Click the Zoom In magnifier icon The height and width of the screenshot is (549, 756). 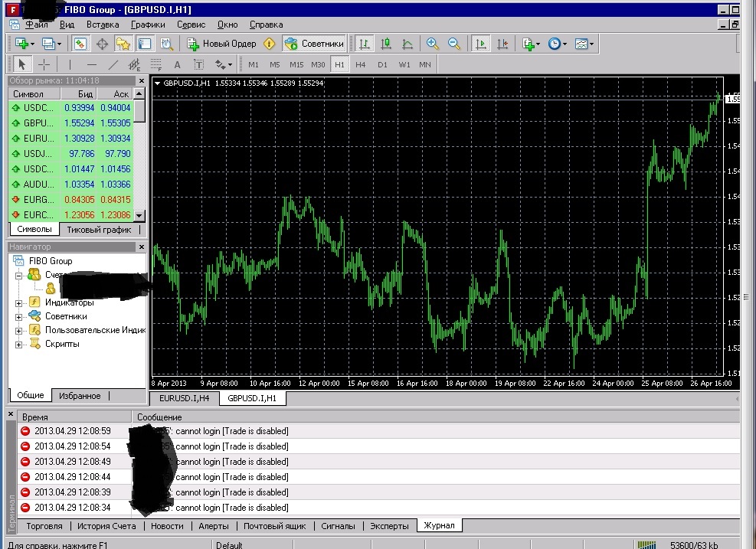(433, 44)
